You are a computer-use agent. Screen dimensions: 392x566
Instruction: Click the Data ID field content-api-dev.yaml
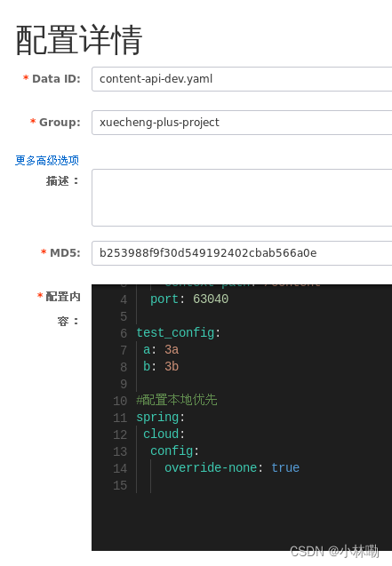pos(242,79)
